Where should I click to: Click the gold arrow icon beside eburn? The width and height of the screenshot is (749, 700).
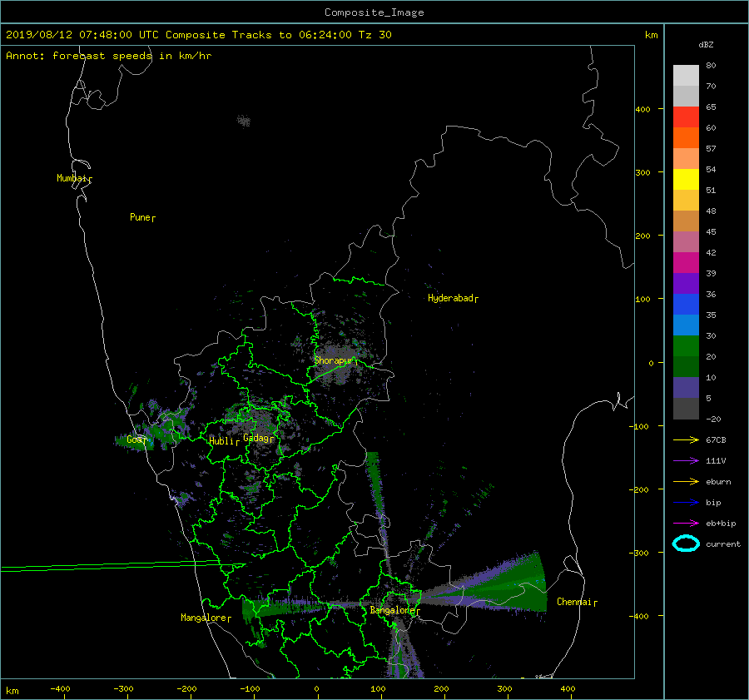686,482
